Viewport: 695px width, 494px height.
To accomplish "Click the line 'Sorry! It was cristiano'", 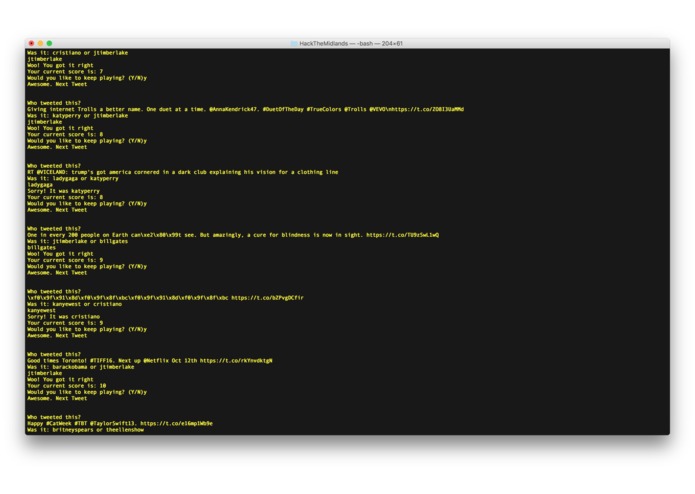I will [63, 317].
